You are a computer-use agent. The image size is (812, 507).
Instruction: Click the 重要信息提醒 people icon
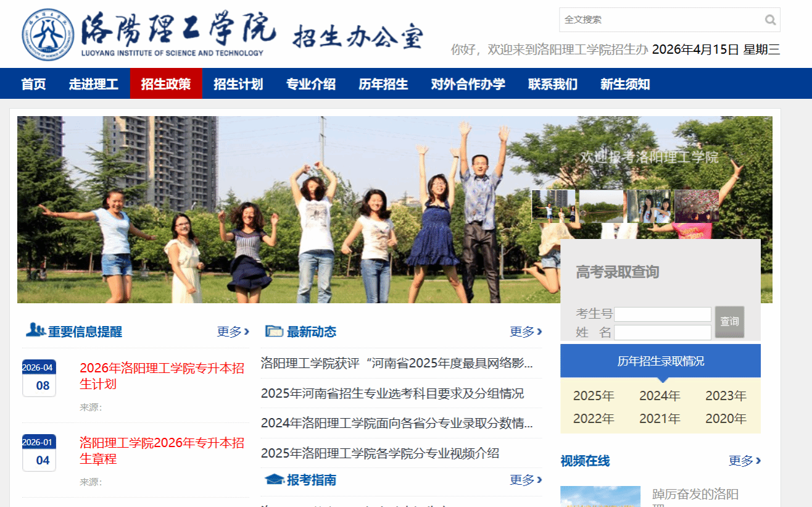pos(35,330)
